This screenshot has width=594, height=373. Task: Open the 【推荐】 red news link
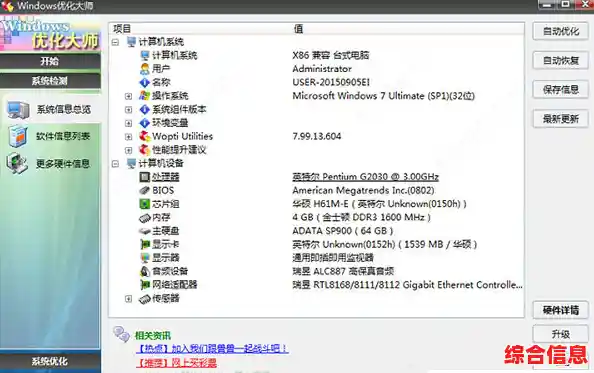[176, 363]
